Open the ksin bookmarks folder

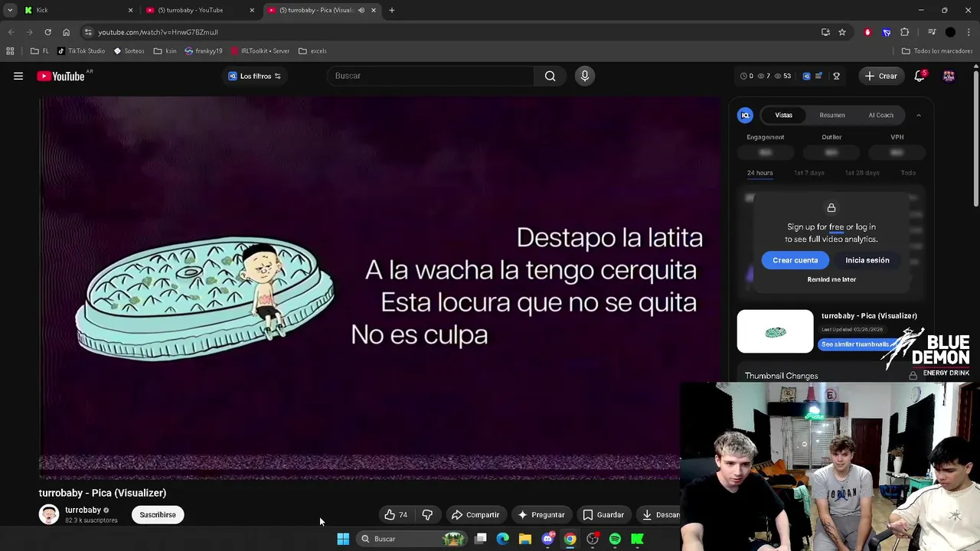pyautogui.click(x=165, y=51)
